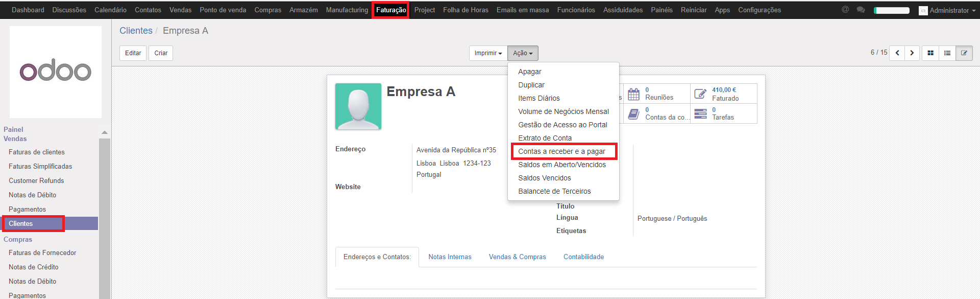Viewport: 980px width, 299px height.
Task: Switch to the Contabilidade tab
Action: click(x=583, y=257)
